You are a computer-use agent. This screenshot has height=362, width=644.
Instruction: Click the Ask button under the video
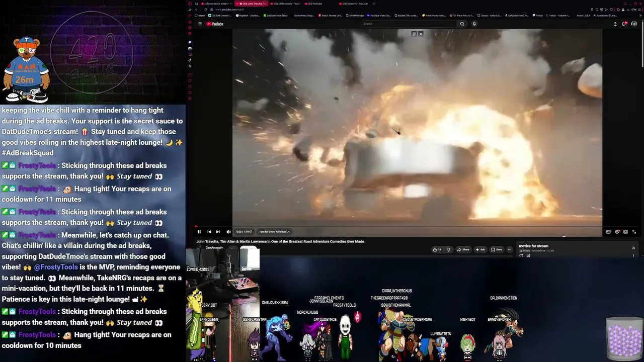[x=480, y=249]
